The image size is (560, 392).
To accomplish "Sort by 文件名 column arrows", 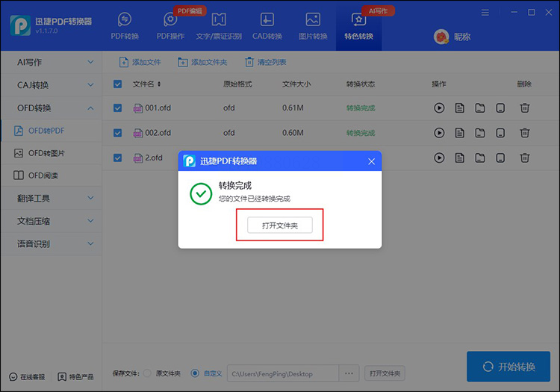I will pos(159,84).
